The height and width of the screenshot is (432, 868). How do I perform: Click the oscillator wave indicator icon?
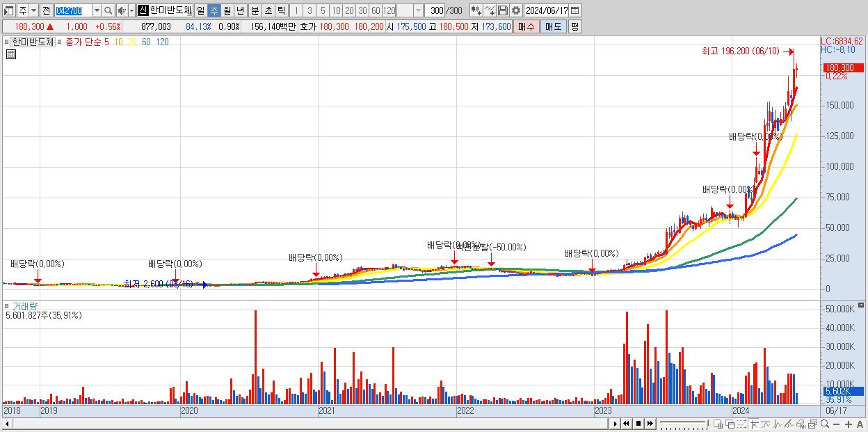[777, 424]
